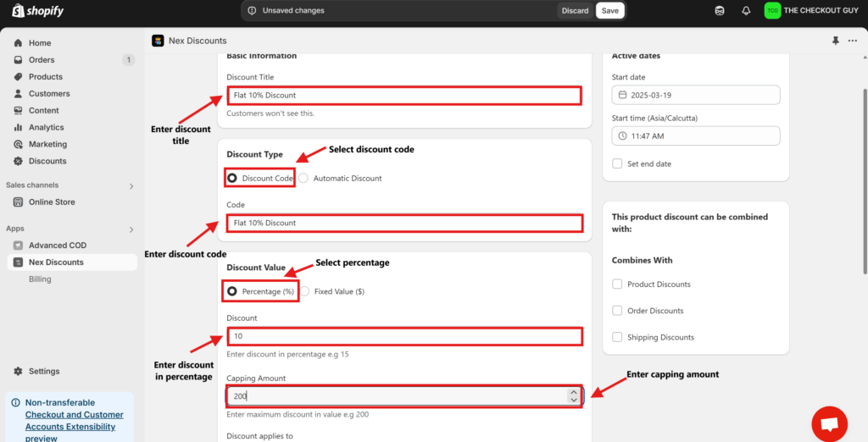The height and width of the screenshot is (442, 868).
Task: Open the red chat support bubble
Action: point(829,423)
